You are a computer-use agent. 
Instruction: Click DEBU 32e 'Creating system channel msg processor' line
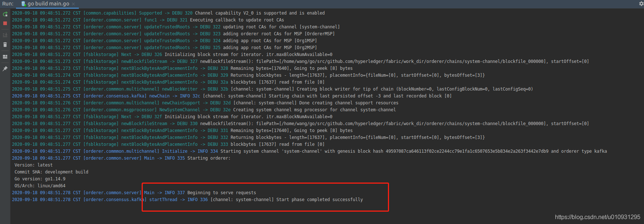204,110
